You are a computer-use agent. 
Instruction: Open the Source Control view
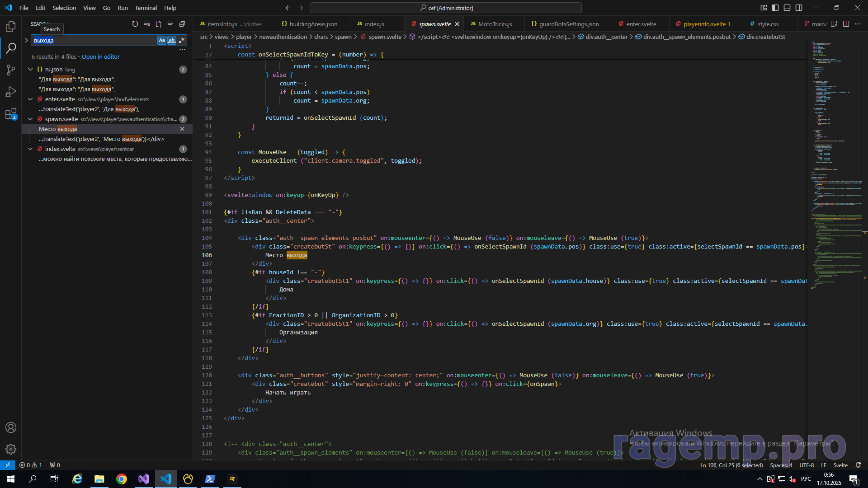(11, 70)
